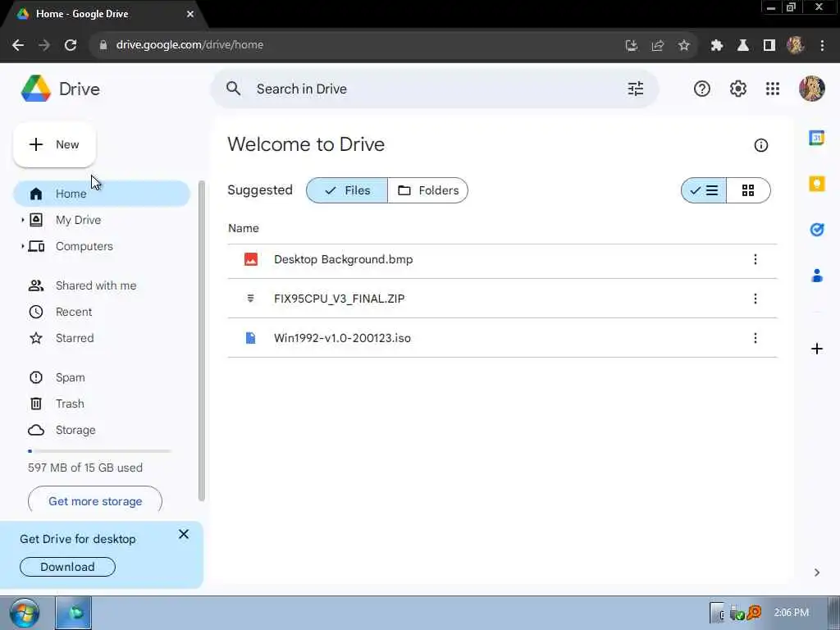Click storage usage progress bar
This screenshot has height=630, width=840.
pos(99,451)
